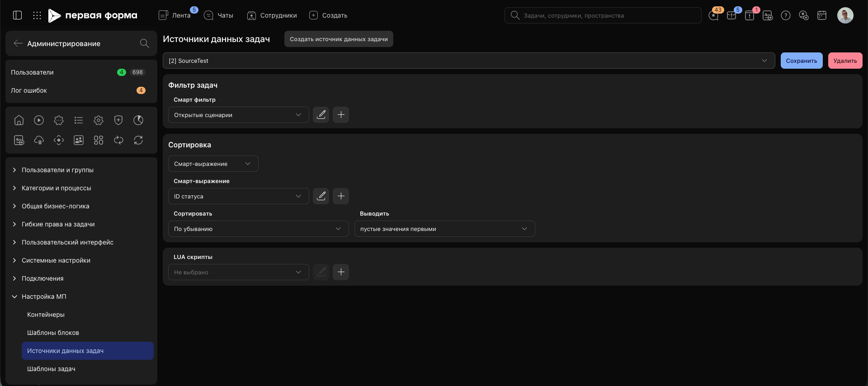Go back using the Администрирование arrow
The image size is (868, 386).
coord(18,43)
